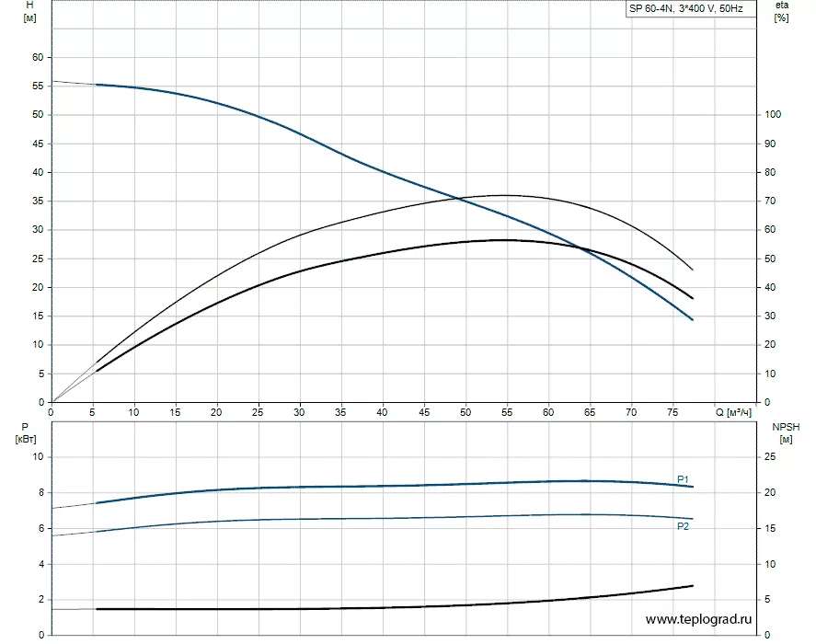Click the H [м] axis label

click(29, 11)
